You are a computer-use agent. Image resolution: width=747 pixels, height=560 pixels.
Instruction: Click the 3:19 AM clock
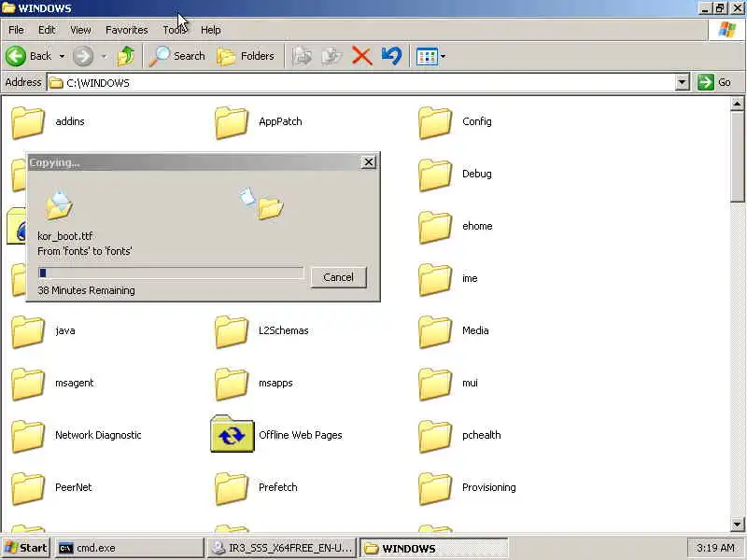[715, 548]
